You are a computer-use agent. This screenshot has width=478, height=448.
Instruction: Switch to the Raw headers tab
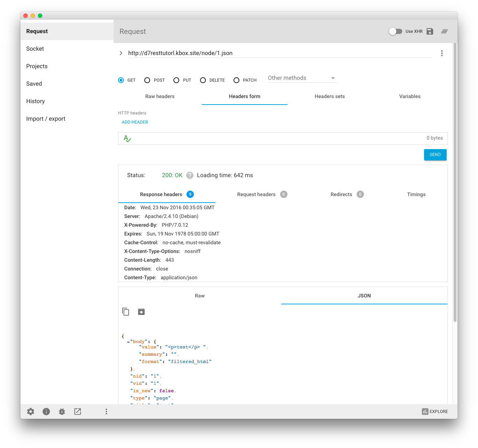160,97
